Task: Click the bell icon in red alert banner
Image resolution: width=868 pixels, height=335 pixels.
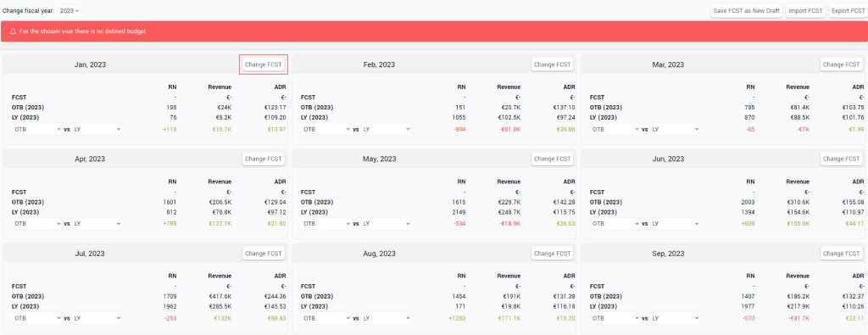Action: coord(13,31)
